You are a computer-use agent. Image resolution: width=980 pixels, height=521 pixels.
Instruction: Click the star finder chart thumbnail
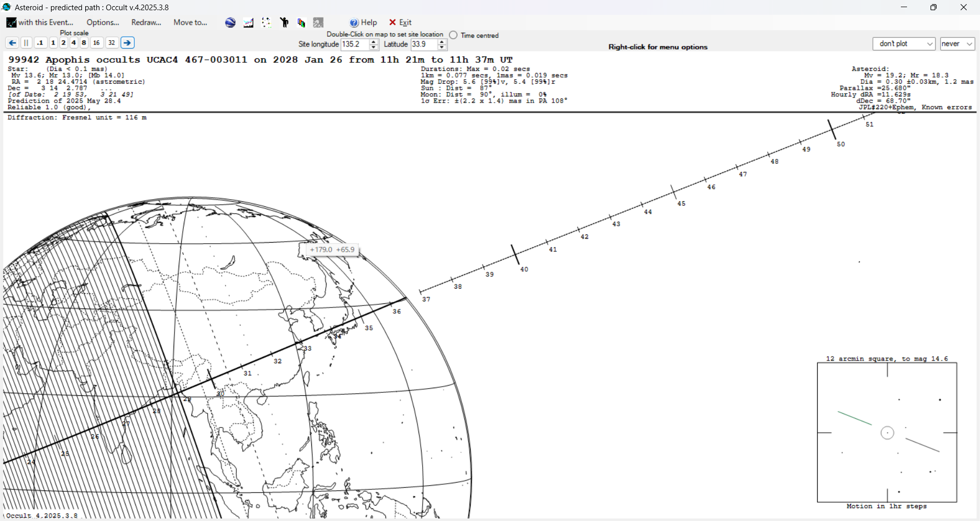(x=887, y=433)
